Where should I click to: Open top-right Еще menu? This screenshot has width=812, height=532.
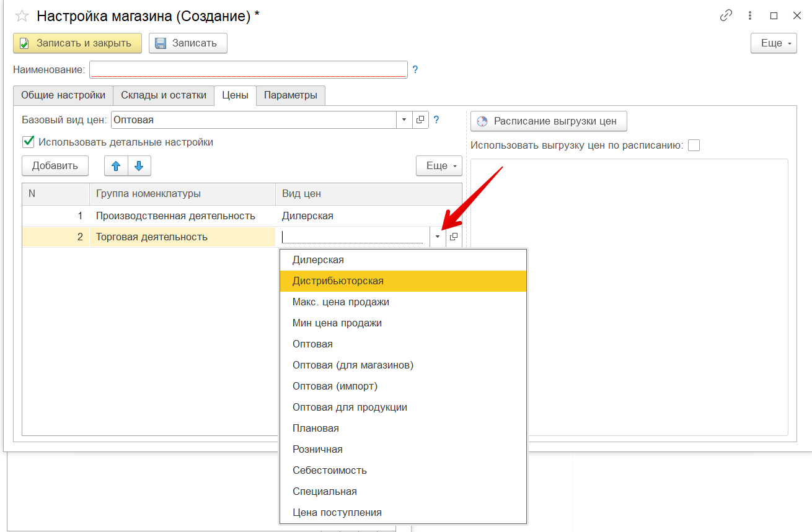pos(774,43)
